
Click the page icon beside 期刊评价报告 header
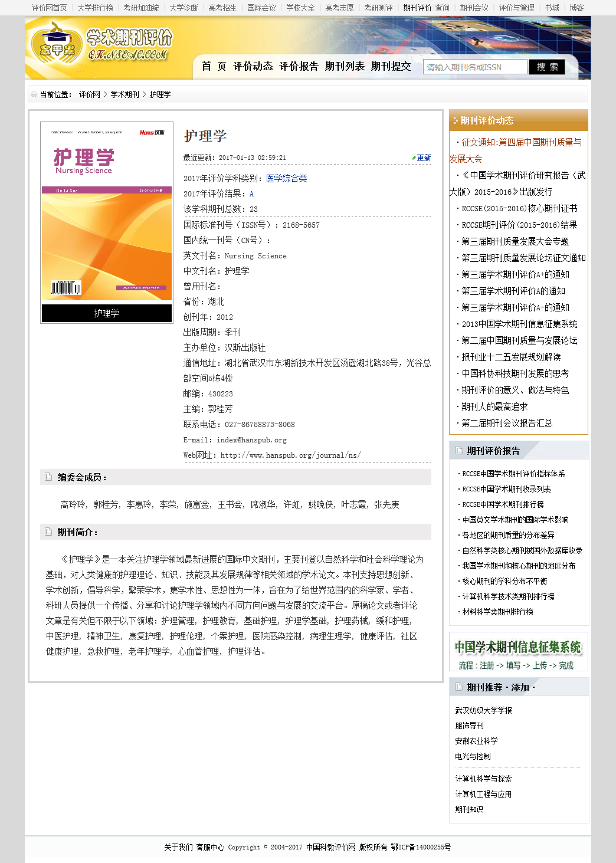tap(458, 451)
